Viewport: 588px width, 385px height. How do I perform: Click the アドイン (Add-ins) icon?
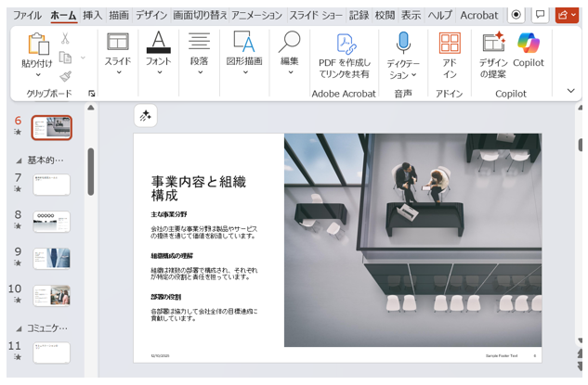[450, 43]
